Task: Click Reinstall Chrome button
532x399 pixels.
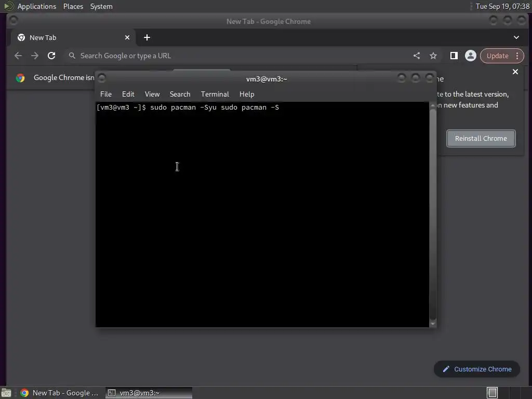Action: [481, 138]
